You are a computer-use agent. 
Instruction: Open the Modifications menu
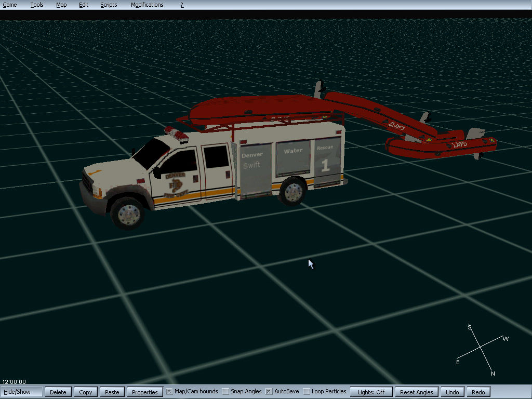click(147, 5)
